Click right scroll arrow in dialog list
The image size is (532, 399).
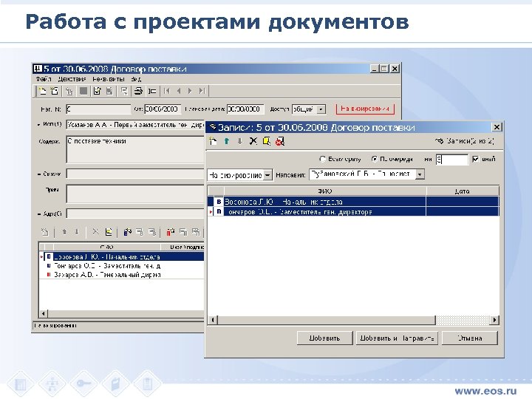point(494,320)
